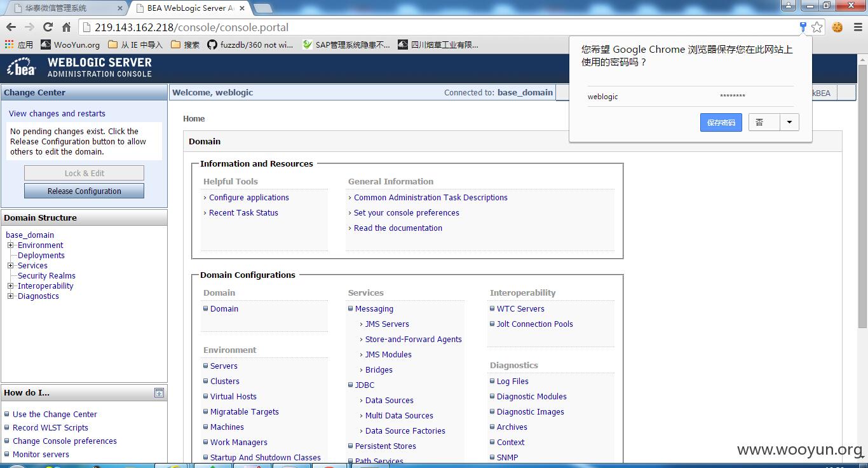This screenshot has height=468, width=868.
Task: Open the Clusters link
Action: pyautogui.click(x=225, y=381)
